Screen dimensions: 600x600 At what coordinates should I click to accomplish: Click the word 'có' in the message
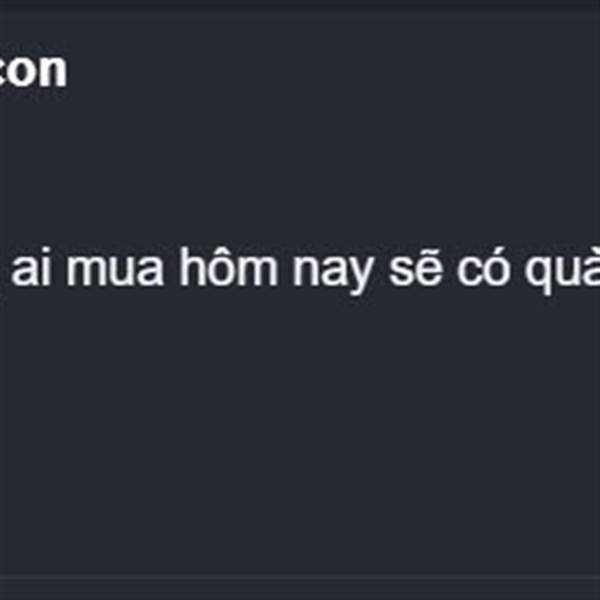click(484, 267)
